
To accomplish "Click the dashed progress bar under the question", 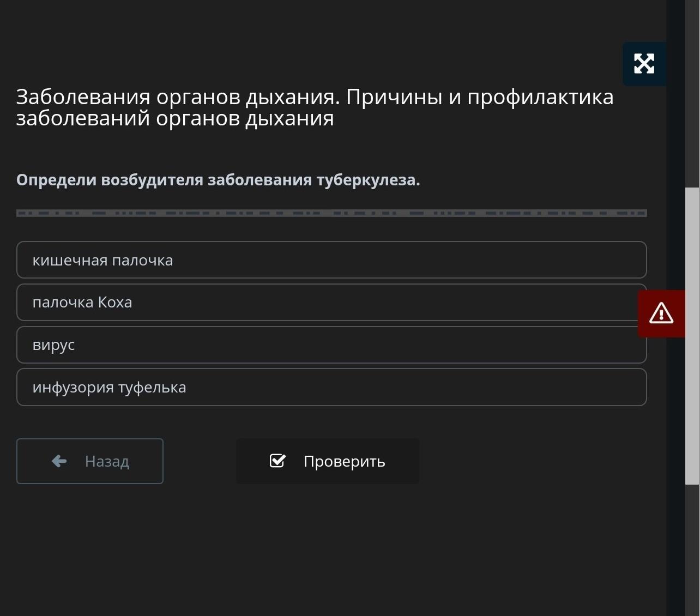I will [331, 213].
